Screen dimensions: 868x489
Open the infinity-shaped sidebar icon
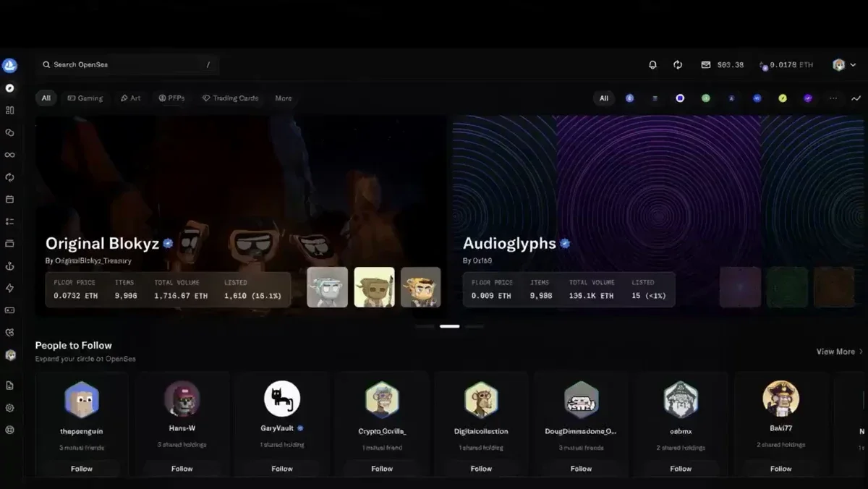click(9, 155)
